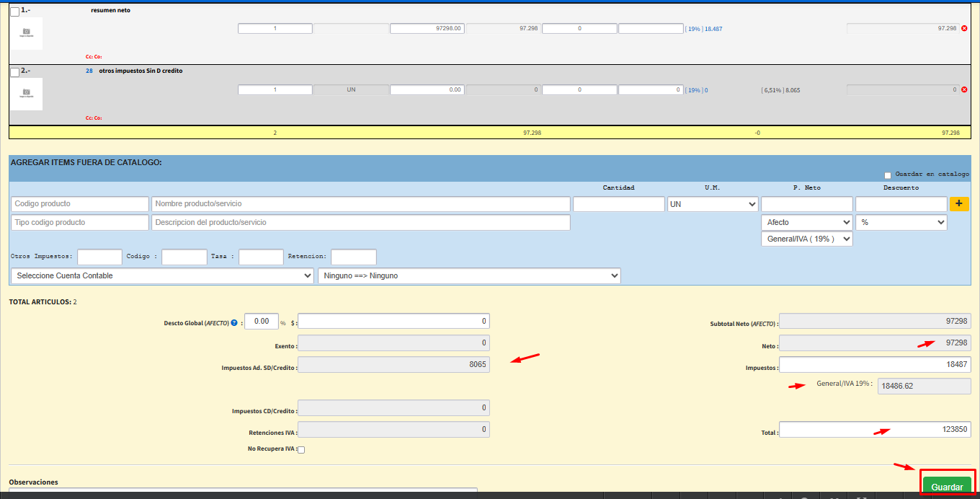Image resolution: width=980 pixels, height=499 pixels.
Task: Open the Descto Global help question icon
Action: click(234, 322)
